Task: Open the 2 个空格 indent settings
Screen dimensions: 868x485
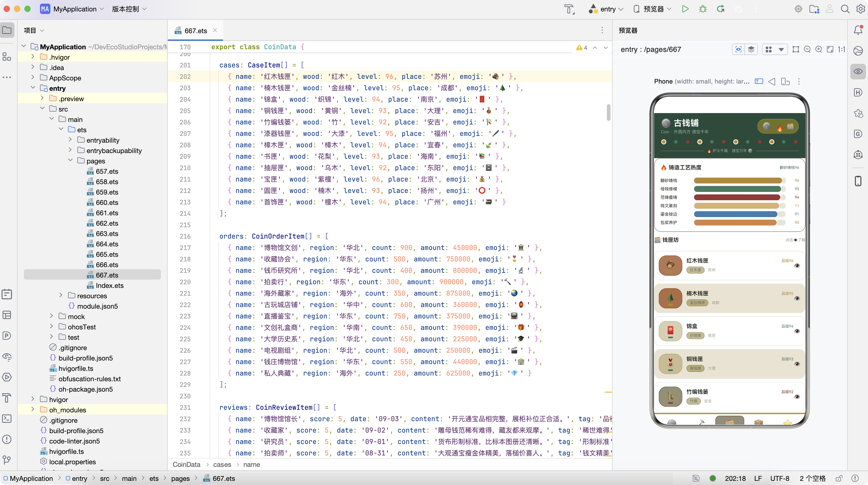Action: pyautogui.click(x=813, y=478)
